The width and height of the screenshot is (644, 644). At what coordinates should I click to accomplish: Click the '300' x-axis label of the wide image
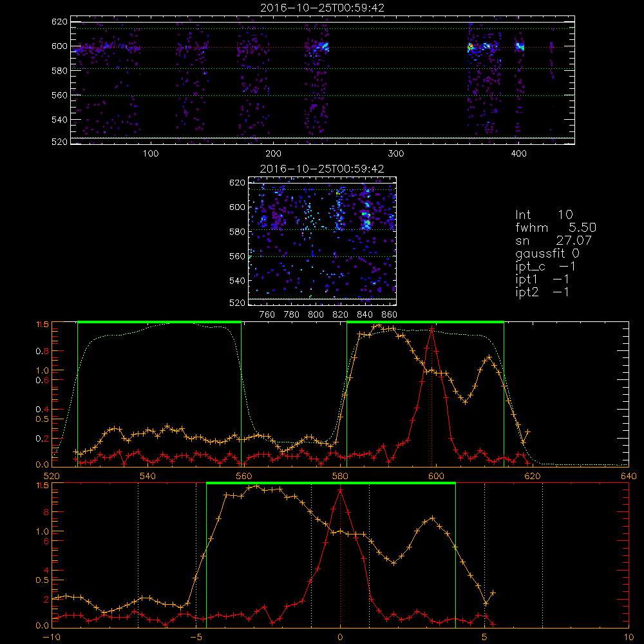[x=396, y=154]
